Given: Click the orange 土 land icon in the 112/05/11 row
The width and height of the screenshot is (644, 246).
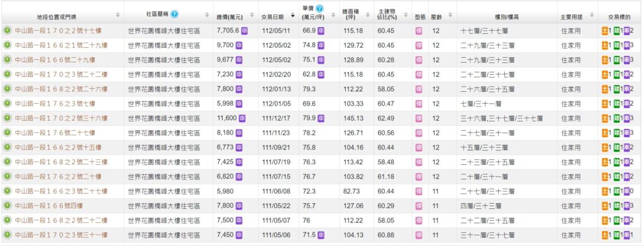Looking at the screenshot, I should [x=604, y=31].
